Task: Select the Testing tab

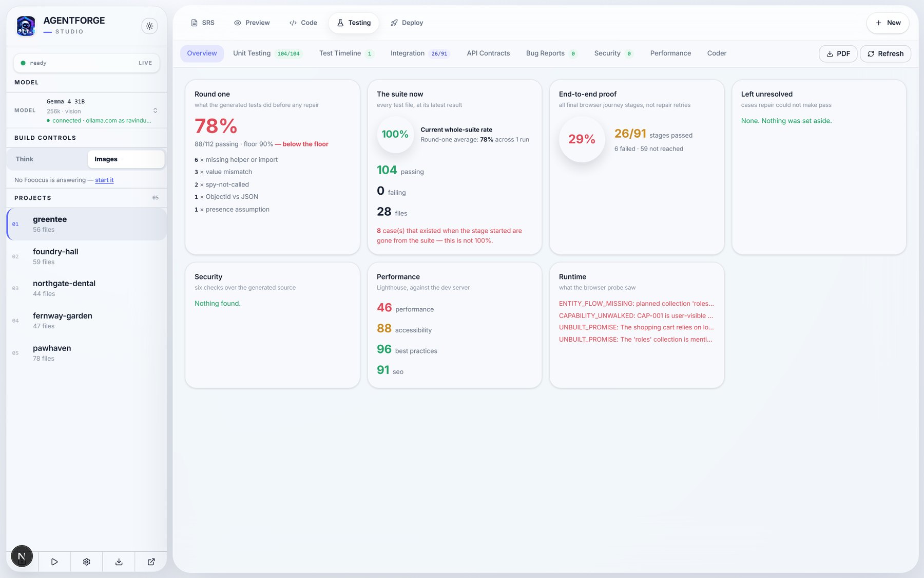Action: click(354, 23)
